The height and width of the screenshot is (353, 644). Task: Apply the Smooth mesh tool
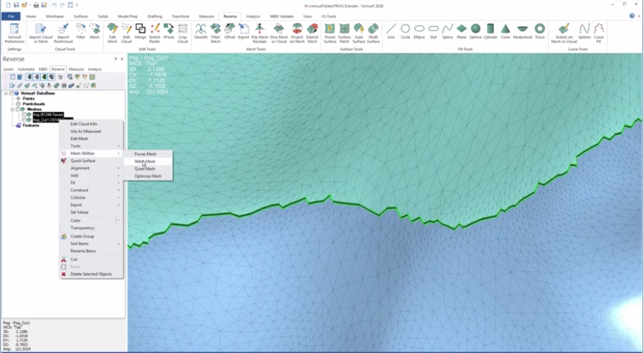(201, 31)
